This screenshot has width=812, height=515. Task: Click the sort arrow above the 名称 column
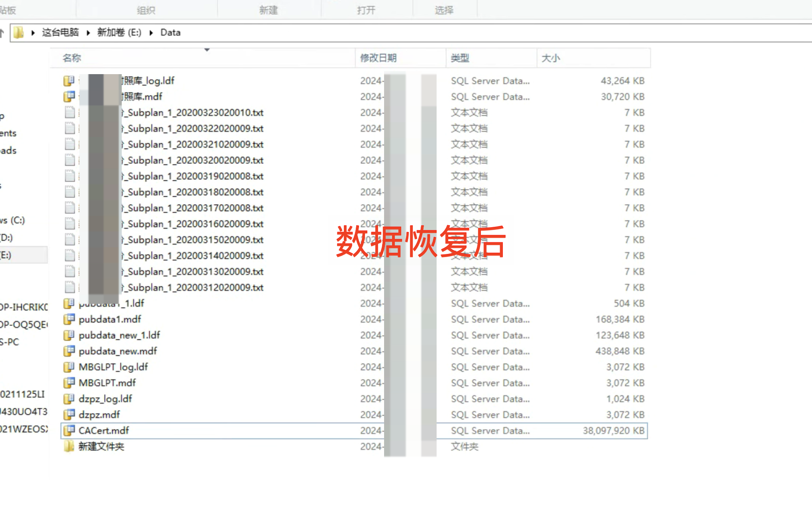coord(207,50)
